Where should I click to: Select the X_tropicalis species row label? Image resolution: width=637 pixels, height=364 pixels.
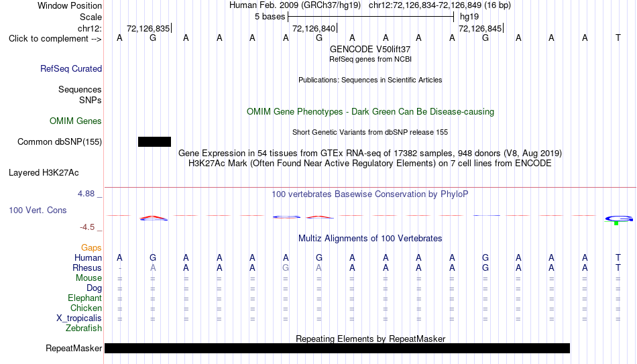click(x=79, y=318)
